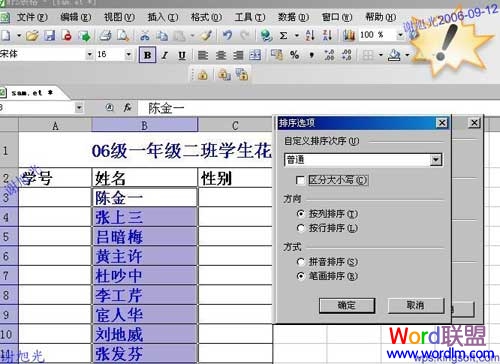Viewport: 500px width, 364px height.
Task: Apply percent style
Action: coord(294,55)
